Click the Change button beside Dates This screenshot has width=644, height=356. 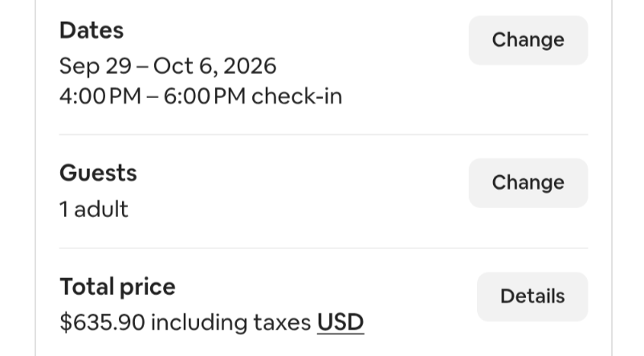(528, 40)
